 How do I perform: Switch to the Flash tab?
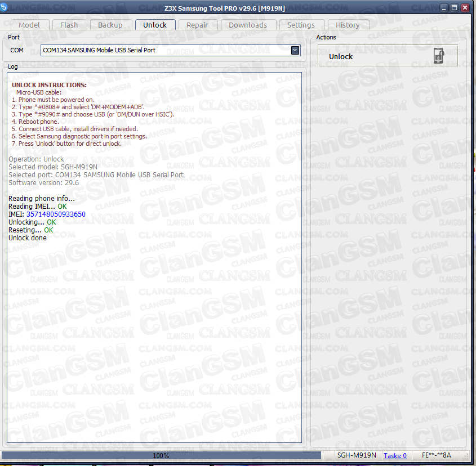pos(69,25)
